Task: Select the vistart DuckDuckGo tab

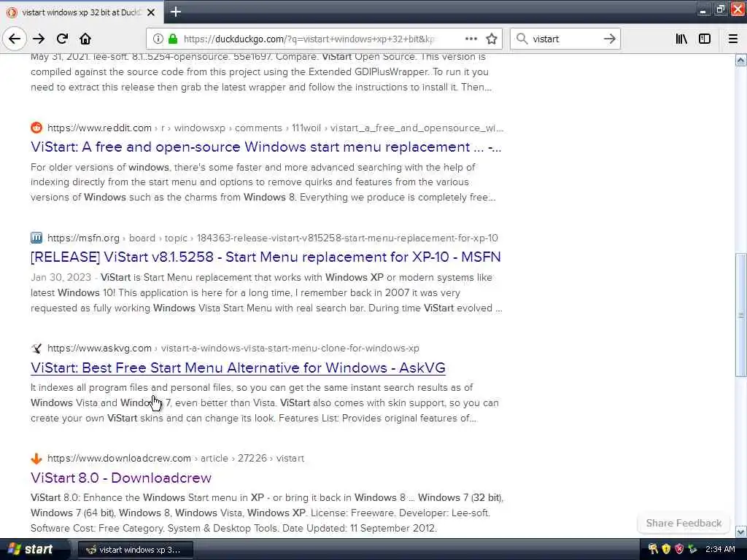Action: pos(82,12)
